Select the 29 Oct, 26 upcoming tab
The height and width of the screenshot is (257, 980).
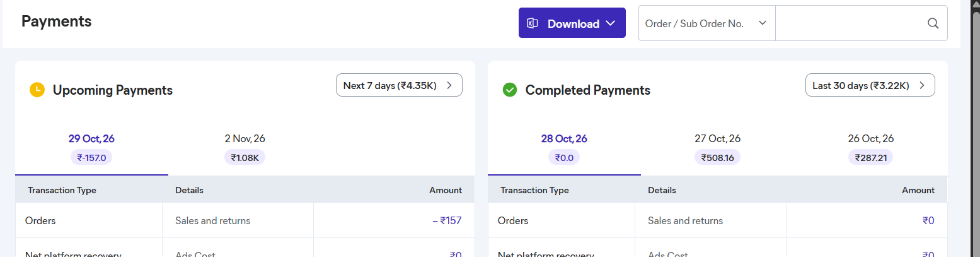click(91, 148)
